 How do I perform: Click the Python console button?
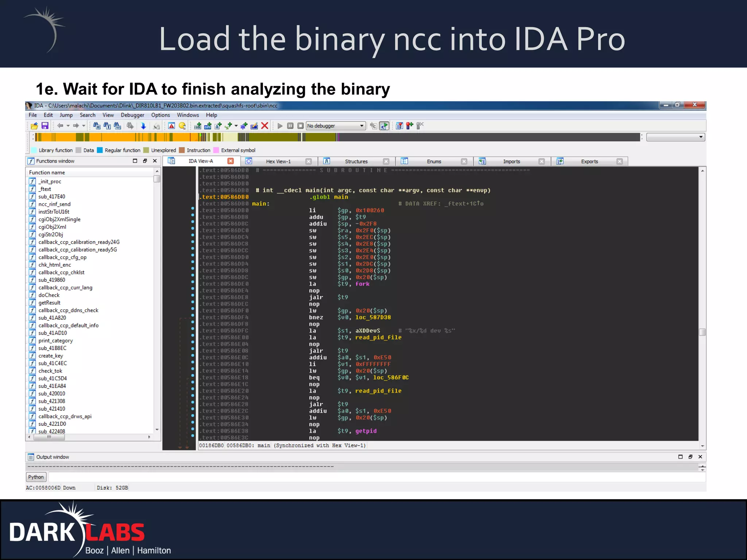pyautogui.click(x=36, y=477)
